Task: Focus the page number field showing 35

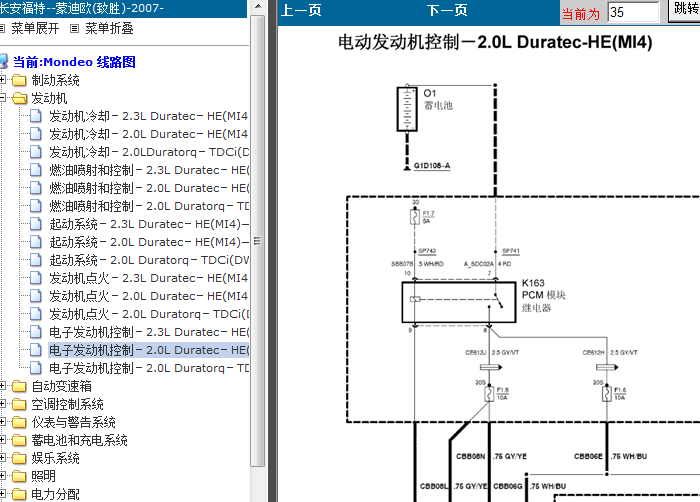Action: coord(633,12)
